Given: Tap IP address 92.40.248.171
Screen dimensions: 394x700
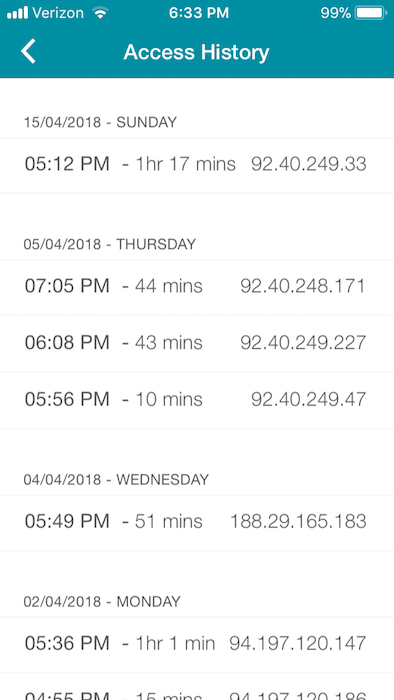Looking at the screenshot, I should tap(303, 286).
